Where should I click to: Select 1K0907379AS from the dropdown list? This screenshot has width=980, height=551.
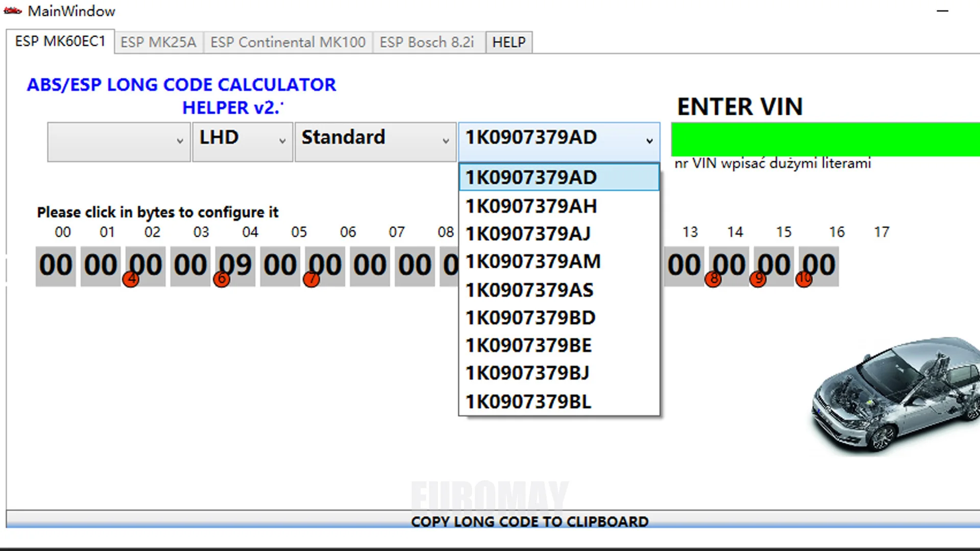click(559, 290)
